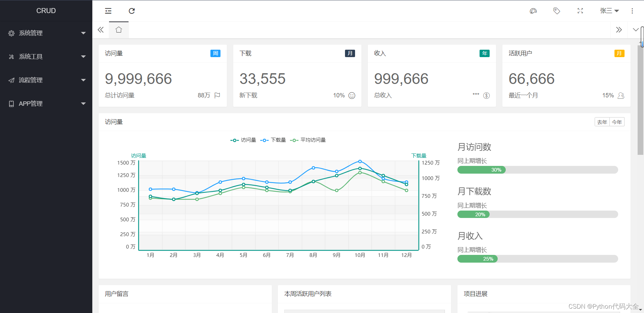Expand the APP管理 sidebar section
This screenshot has width=644, height=313.
click(46, 103)
